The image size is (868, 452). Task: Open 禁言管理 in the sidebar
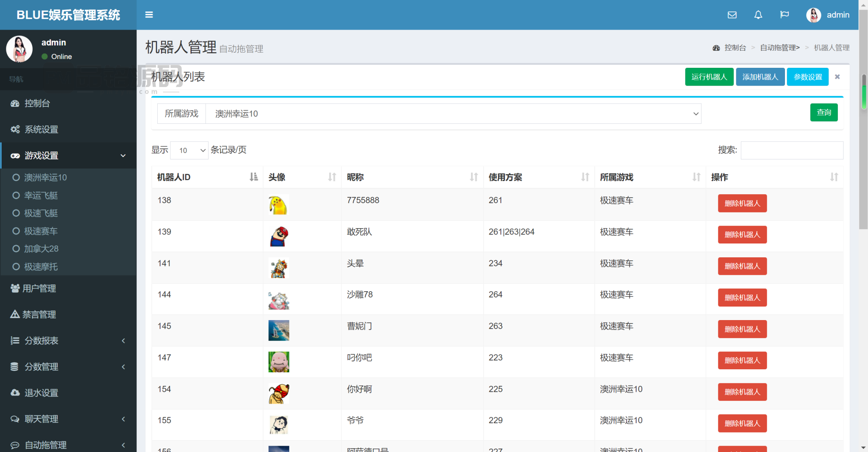(x=68, y=315)
